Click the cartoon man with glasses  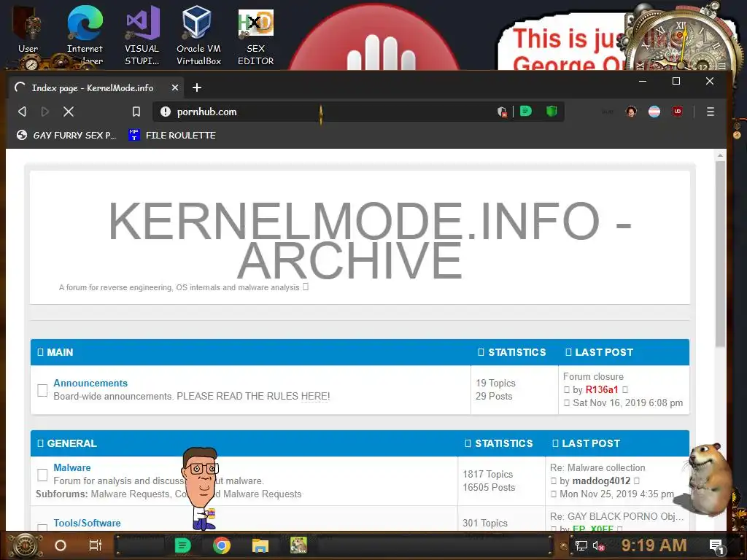click(201, 489)
